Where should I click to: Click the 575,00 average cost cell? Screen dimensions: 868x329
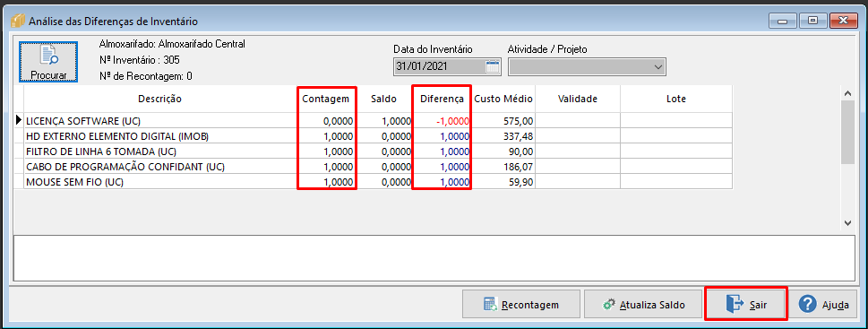click(x=503, y=121)
